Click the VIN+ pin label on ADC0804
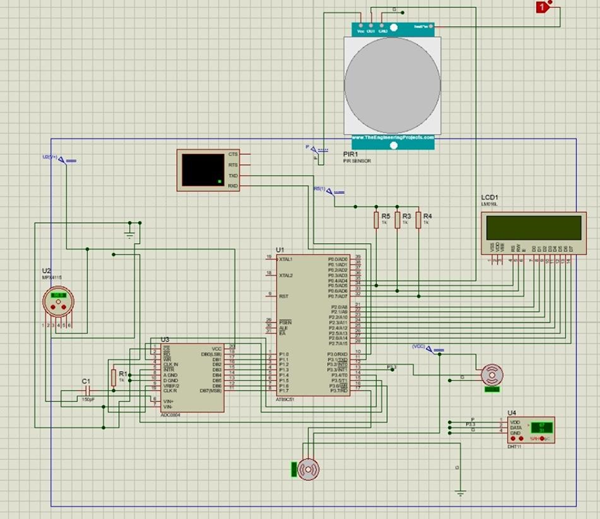This screenshot has width=600, height=519. pos(168,401)
